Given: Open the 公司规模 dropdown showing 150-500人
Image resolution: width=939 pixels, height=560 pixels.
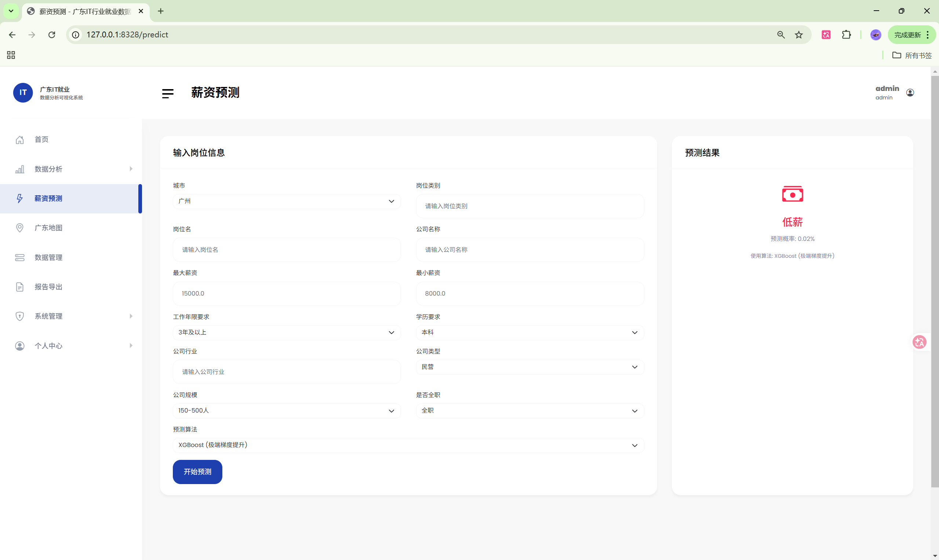Looking at the screenshot, I should 286,411.
